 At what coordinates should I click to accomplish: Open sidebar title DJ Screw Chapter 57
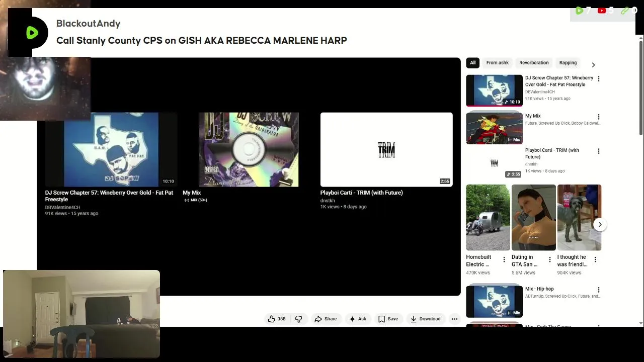[559, 81]
